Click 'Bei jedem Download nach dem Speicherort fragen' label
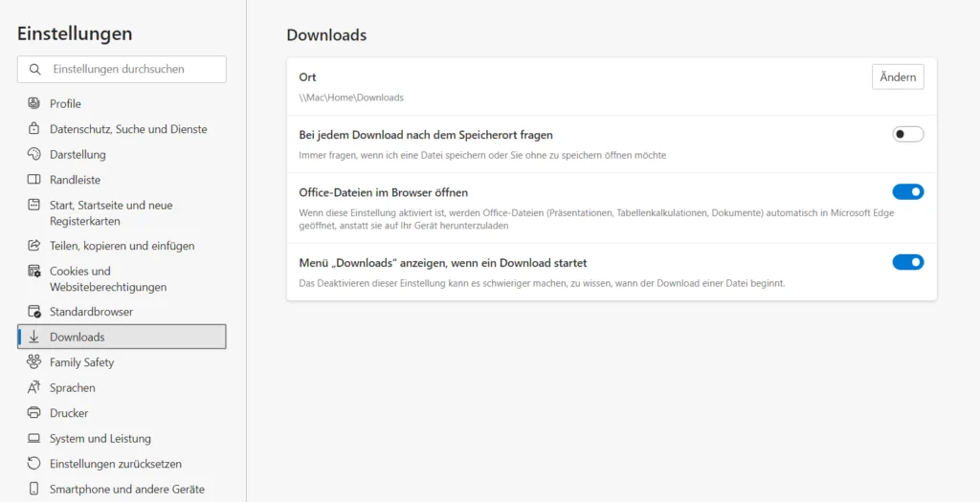Screen dimensions: 980x502 coord(426,135)
